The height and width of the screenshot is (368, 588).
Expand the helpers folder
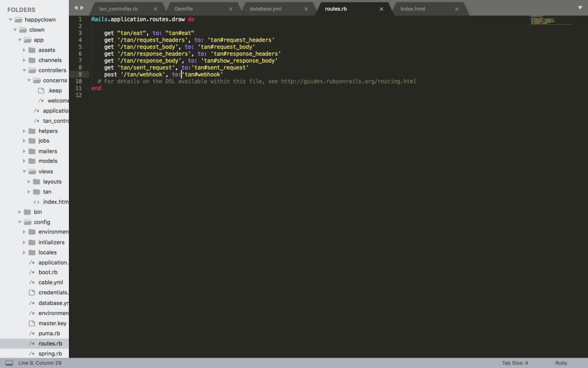pos(24,131)
